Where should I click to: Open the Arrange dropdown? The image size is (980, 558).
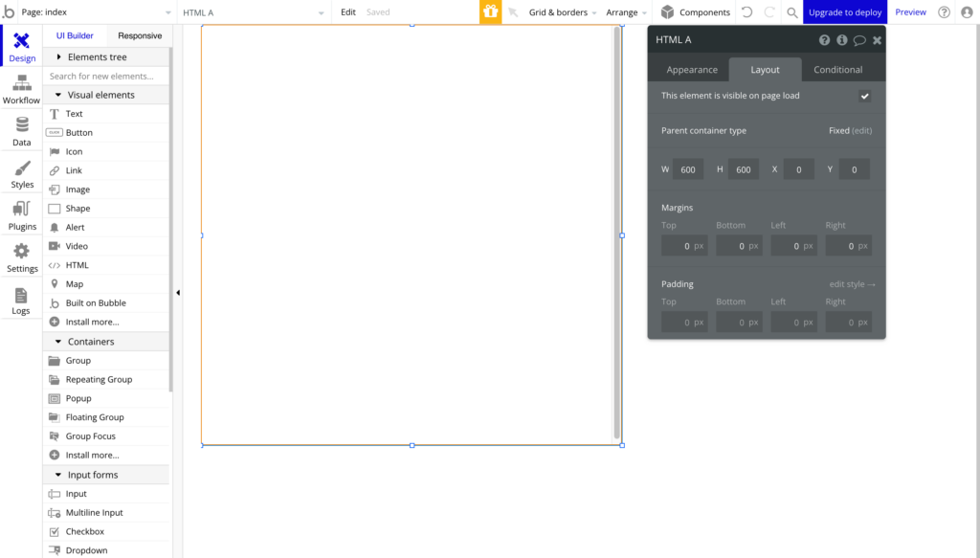(x=626, y=12)
